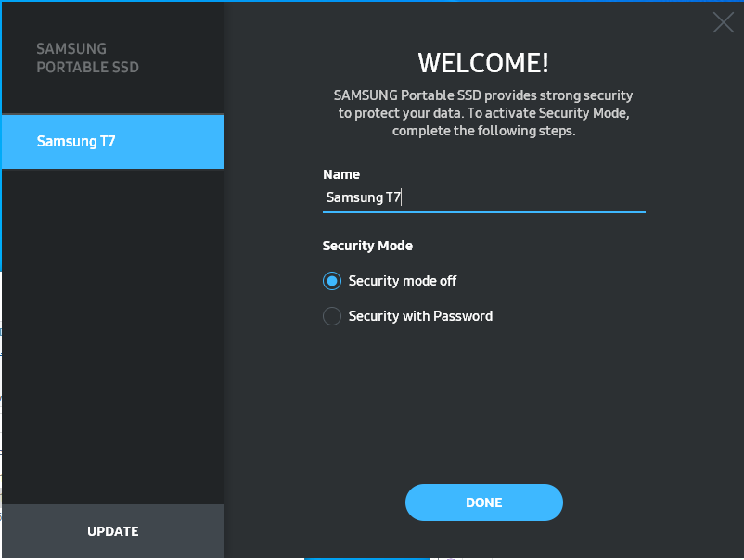Click the security description paragraph text
The image size is (744, 560).
point(483,113)
